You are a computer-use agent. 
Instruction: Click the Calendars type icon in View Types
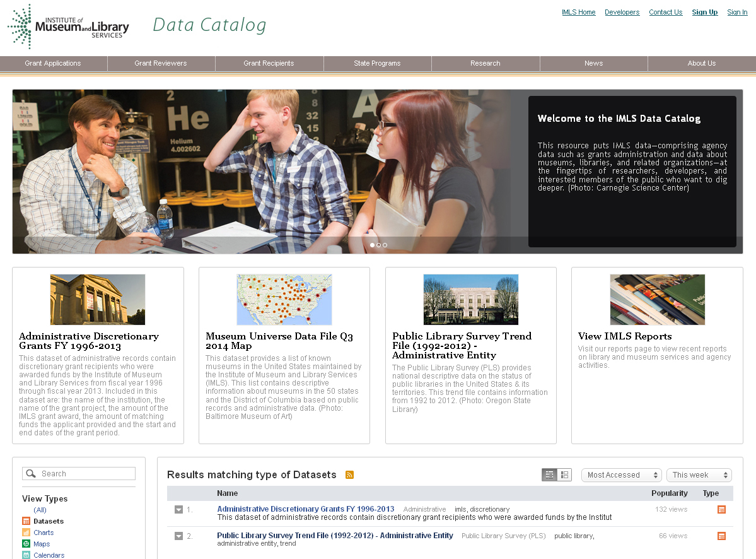click(26, 555)
